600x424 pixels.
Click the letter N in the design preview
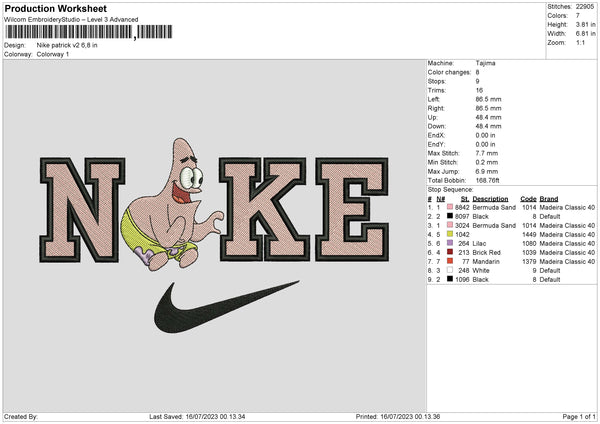pyautogui.click(x=82, y=210)
